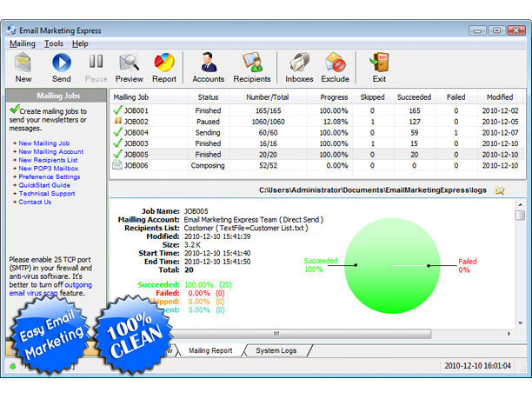532x399 pixels.
Task: Click the logs folder browse icon
Action: point(500,190)
